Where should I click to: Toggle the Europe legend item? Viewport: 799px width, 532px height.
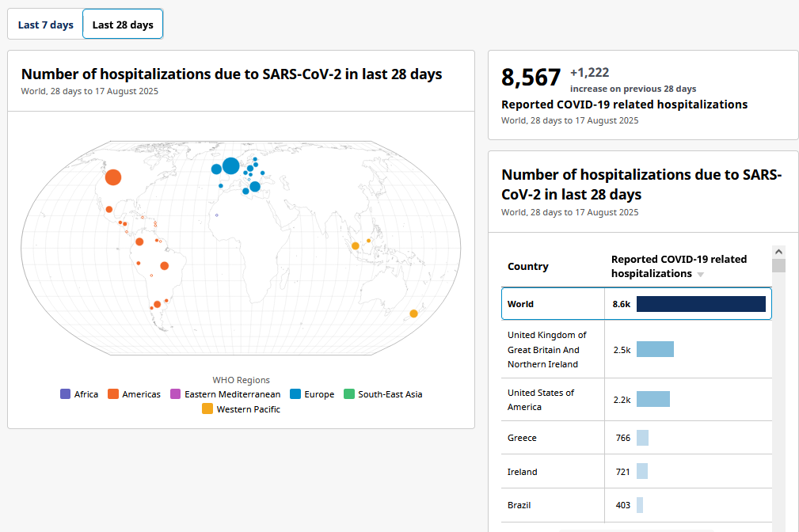click(x=312, y=394)
